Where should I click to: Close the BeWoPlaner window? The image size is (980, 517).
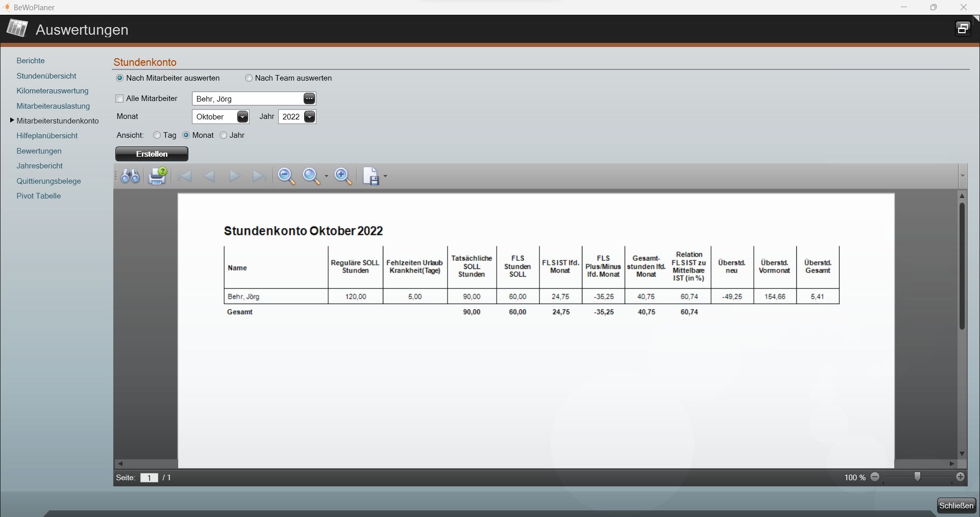964,7
